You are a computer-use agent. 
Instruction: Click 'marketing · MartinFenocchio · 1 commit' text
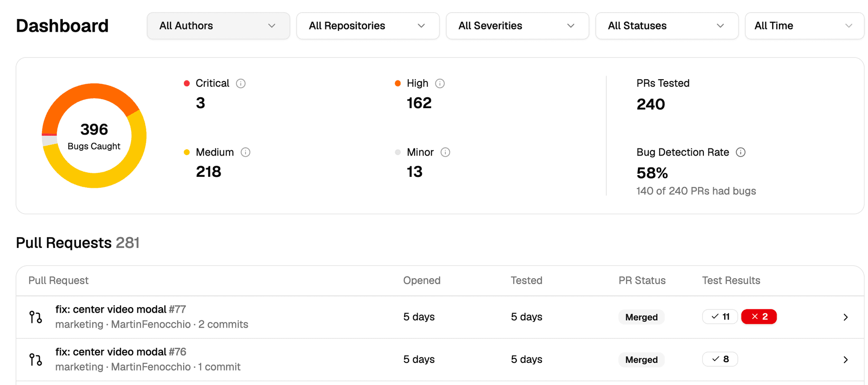(x=148, y=367)
